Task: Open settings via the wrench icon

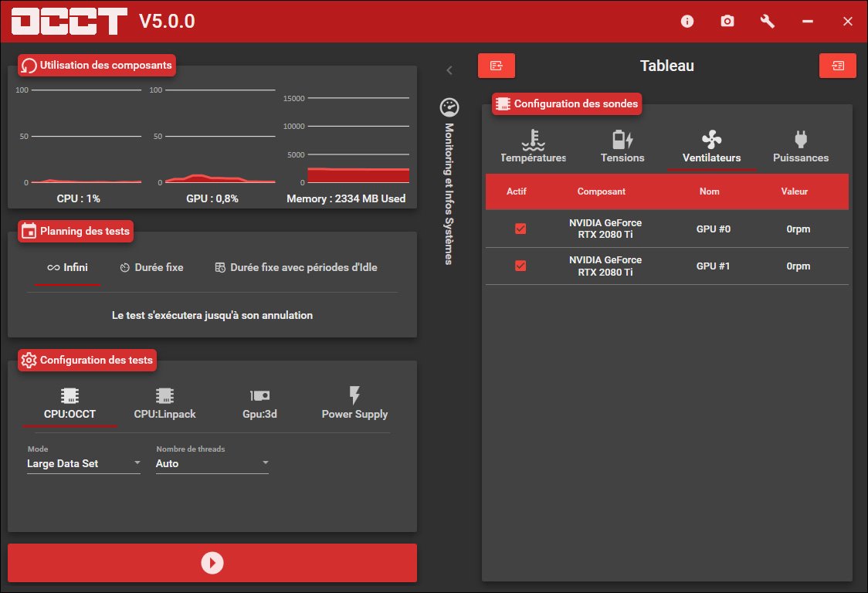Action: 768,22
